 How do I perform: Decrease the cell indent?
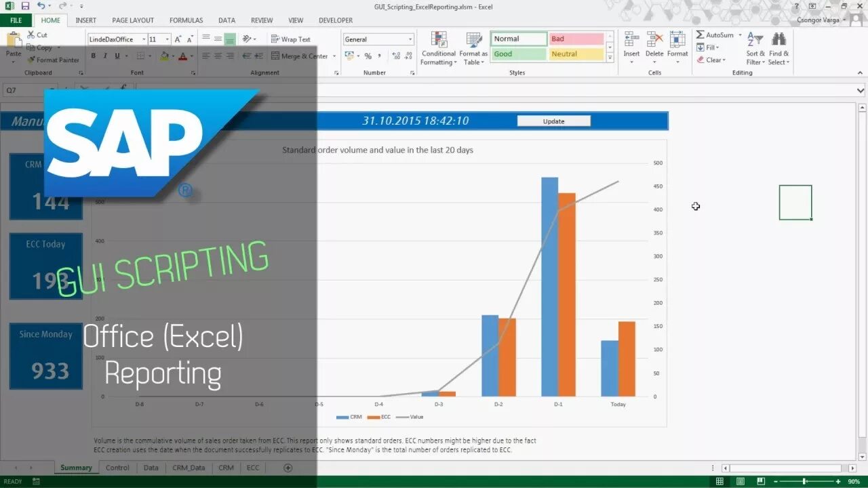(248, 56)
